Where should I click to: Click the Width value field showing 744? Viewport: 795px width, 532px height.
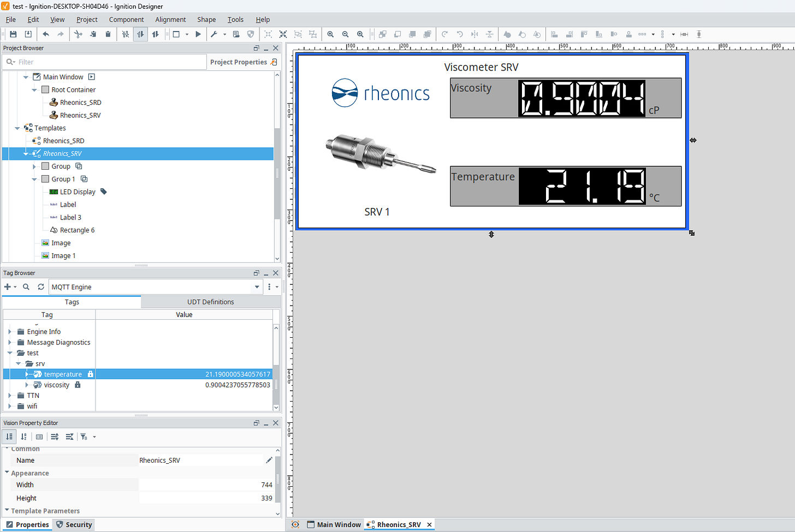206,485
